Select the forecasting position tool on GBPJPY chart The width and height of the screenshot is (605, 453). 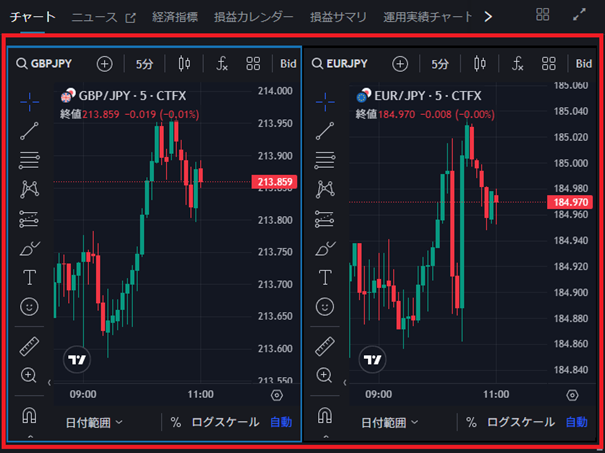point(29,219)
